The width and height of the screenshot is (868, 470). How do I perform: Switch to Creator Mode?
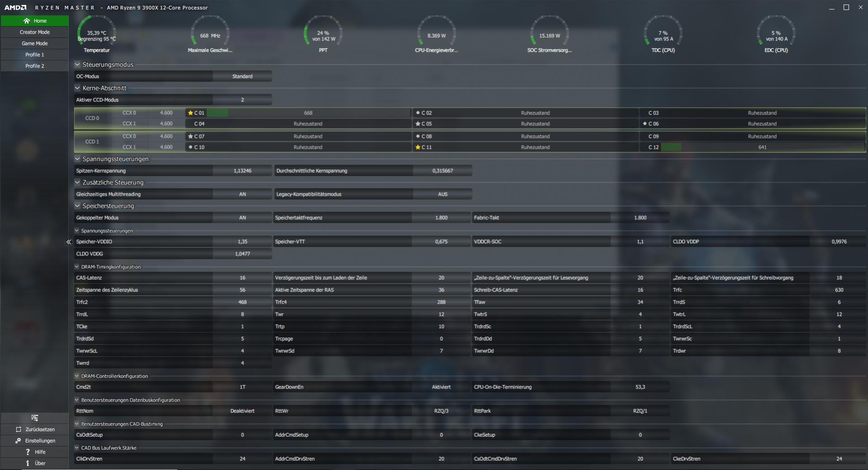pyautogui.click(x=35, y=32)
